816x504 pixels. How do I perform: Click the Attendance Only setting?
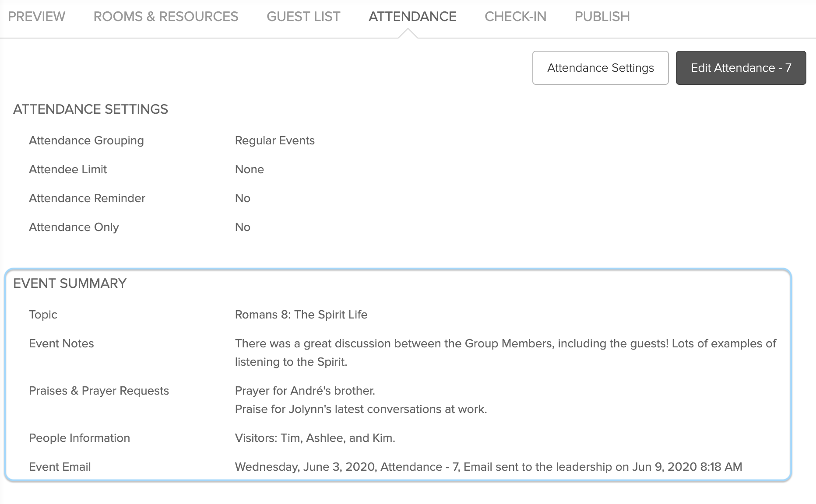(x=74, y=227)
